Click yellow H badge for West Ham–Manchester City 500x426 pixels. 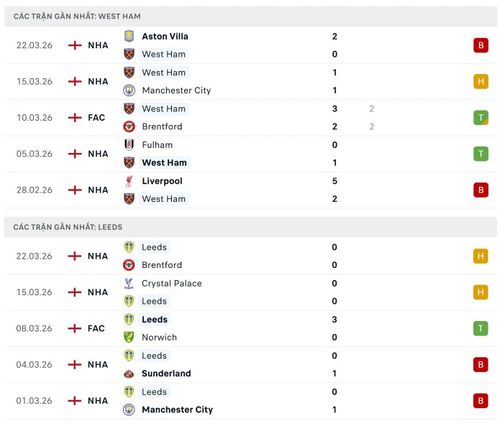coord(481,81)
